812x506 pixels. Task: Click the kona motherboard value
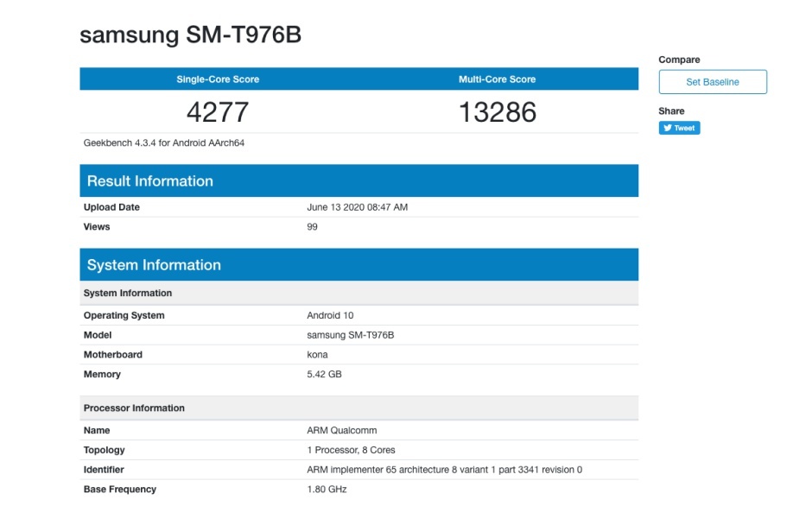pyautogui.click(x=317, y=355)
